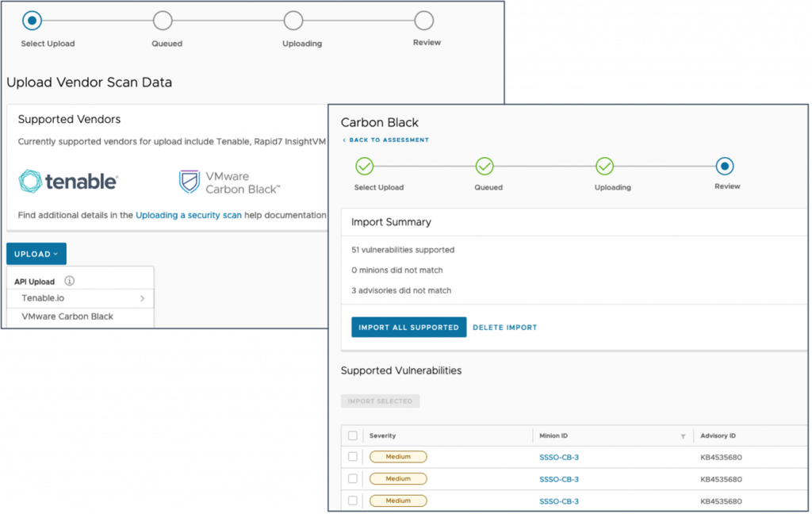This screenshot has width=812, height=514.
Task: Click the Tenable logo
Action: pos(68,182)
